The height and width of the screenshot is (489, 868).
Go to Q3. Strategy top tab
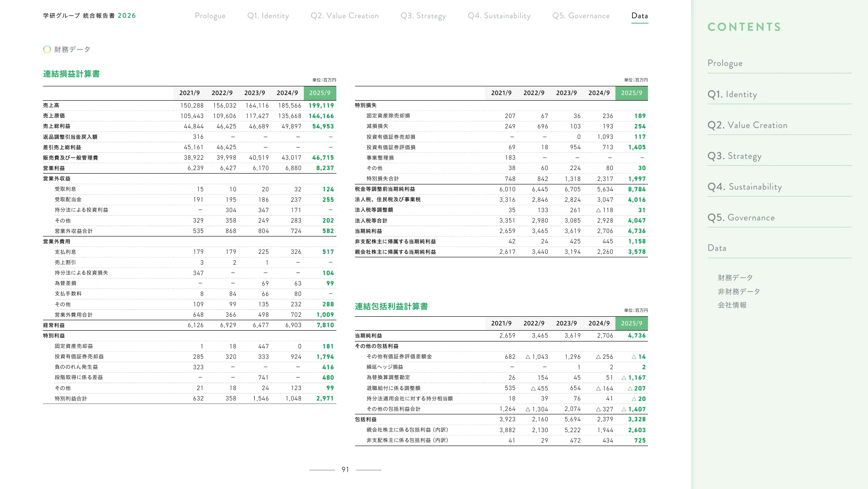coord(423,16)
